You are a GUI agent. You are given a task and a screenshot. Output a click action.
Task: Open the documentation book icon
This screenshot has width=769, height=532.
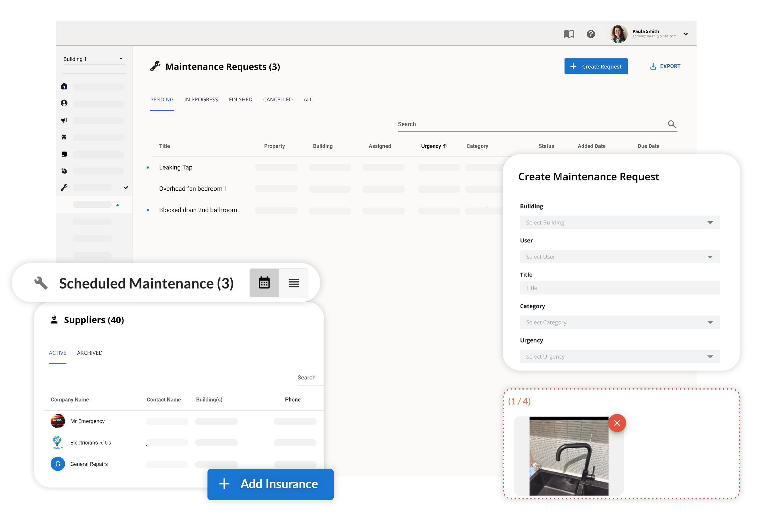click(569, 34)
